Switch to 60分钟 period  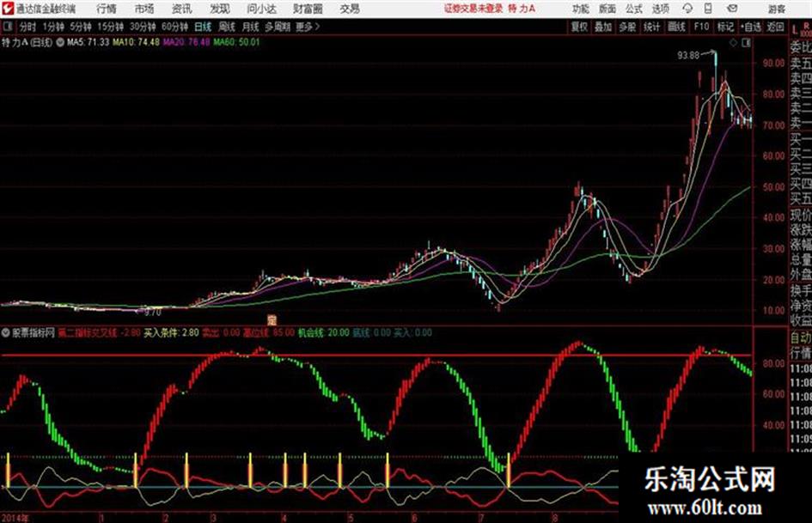(x=174, y=27)
